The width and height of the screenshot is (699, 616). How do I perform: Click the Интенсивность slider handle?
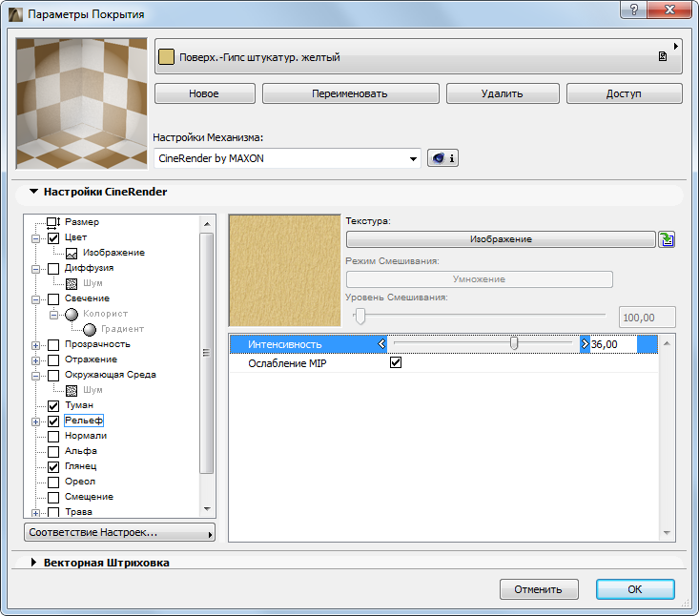514,343
